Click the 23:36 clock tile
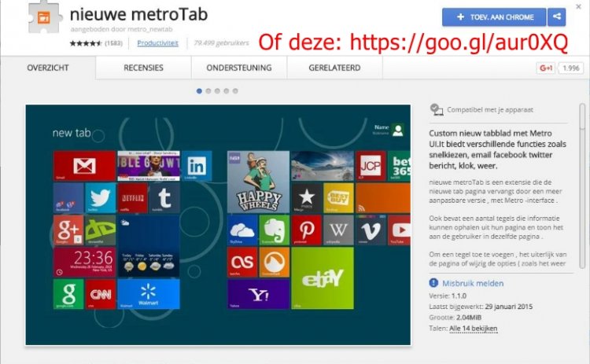The width and height of the screenshot is (590, 364). point(84,262)
